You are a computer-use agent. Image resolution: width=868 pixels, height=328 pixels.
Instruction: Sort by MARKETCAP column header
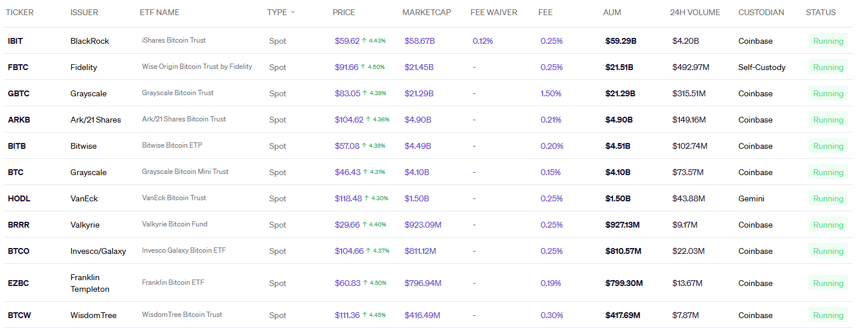426,12
